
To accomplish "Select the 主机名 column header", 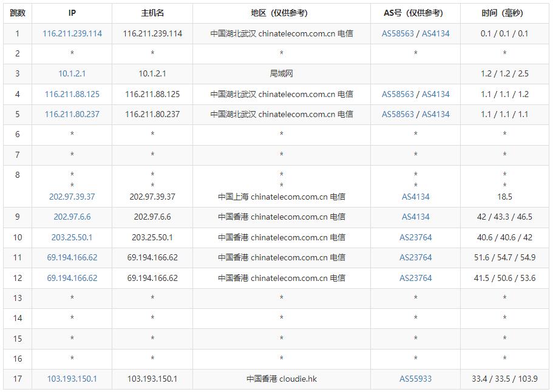I will 152,13.
